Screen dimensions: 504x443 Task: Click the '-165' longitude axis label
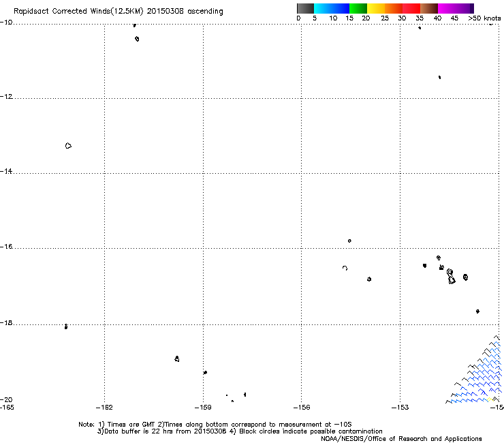tap(7, 408)
